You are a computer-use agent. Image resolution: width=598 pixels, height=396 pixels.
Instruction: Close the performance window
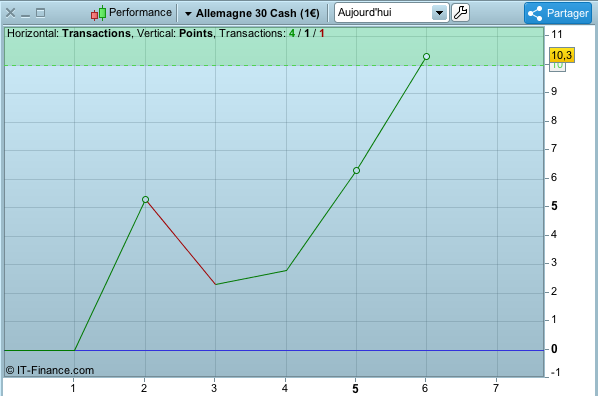[x=10, y=13]
